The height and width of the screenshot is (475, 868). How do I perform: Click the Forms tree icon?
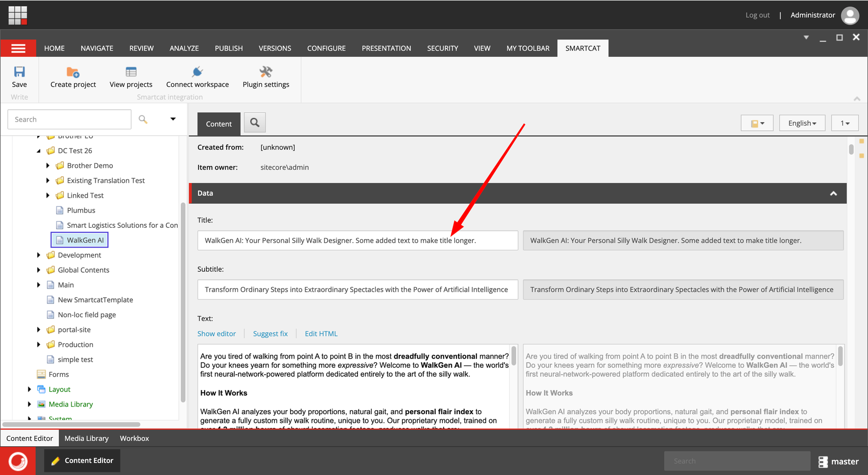pos(41,374)
